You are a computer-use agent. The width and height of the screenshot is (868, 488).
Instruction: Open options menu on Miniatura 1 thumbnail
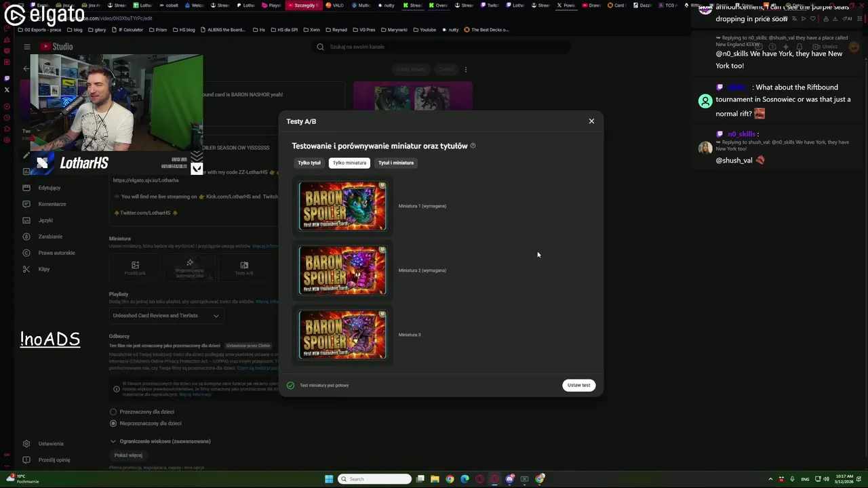382,186
